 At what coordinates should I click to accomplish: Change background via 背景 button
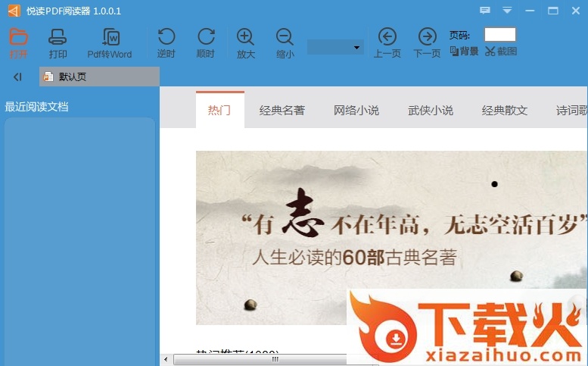(464, 51)
